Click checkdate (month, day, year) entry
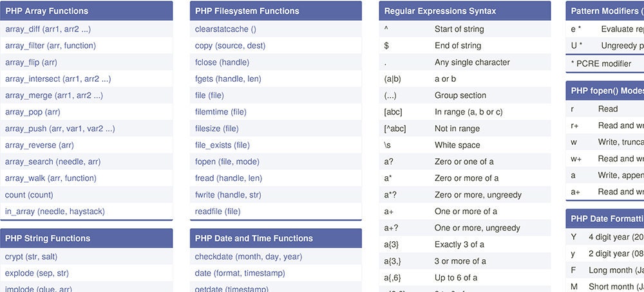The width and height of the screenshot is (644, 292). 276,257
